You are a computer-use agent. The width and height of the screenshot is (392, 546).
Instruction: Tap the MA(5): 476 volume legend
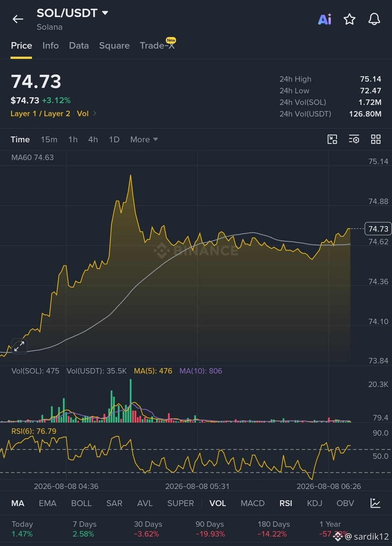coord(153,371)
